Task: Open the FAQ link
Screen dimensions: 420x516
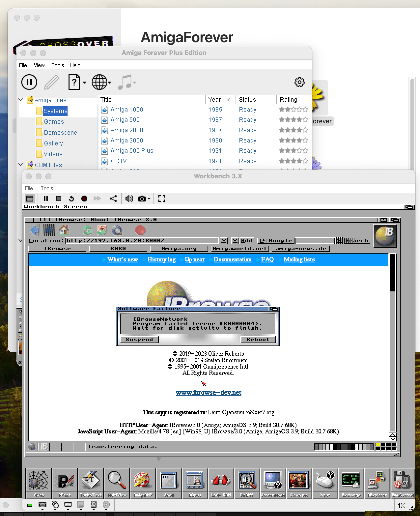Action: click(267, 259)
